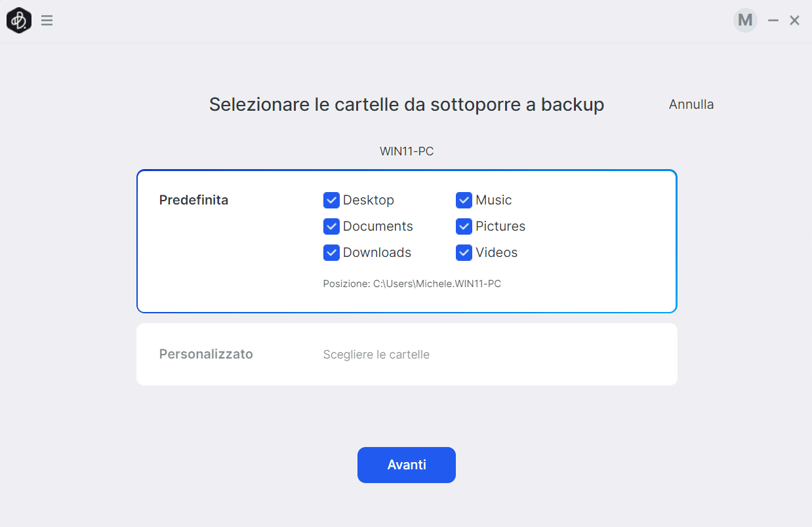Click the Selezionare le cartelle heading
The image size is (812, 527).
[407, 104]
